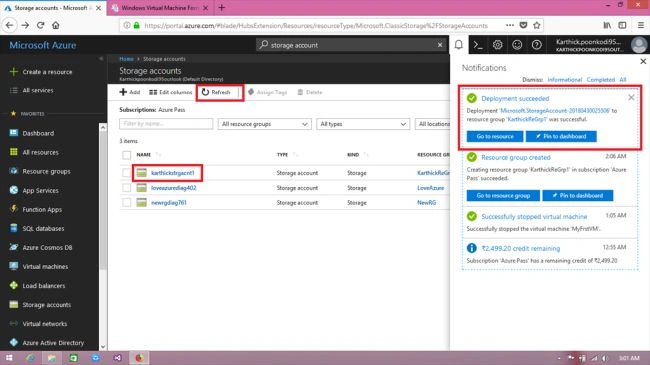This screenshot has height=365, width=650.
Task: Check the loveazurediag402 row checkbox
Action: coord(126,188)
